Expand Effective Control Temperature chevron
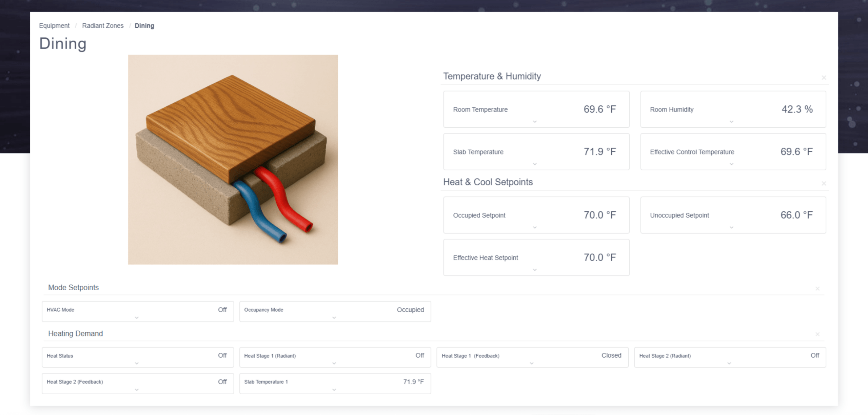This screenshot has height=415, width=868. coord(731,164)
